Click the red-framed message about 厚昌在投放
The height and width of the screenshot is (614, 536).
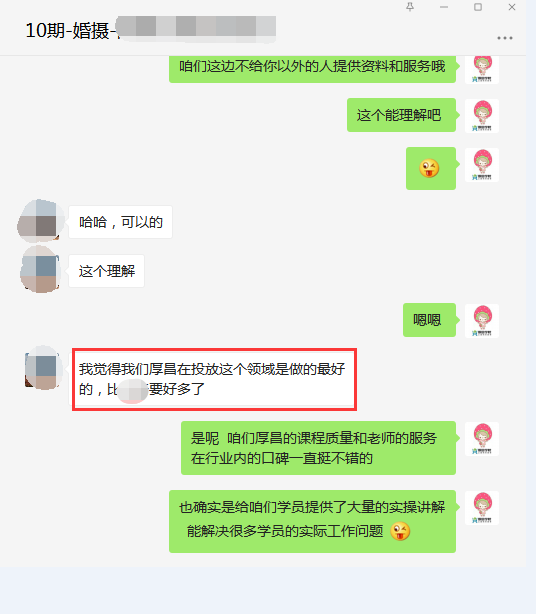point(214,379)
